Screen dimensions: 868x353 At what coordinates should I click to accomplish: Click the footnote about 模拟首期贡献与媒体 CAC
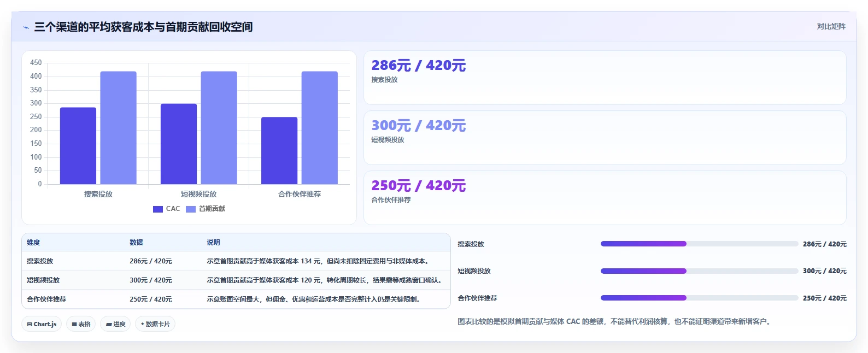coord(615,322)
